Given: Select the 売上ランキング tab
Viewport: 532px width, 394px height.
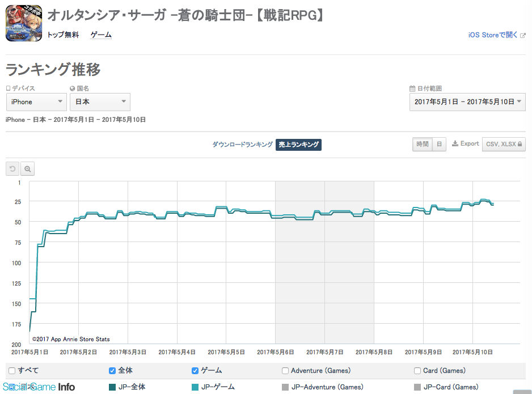Looking at the screenshot, I should (x=298, y=145).
